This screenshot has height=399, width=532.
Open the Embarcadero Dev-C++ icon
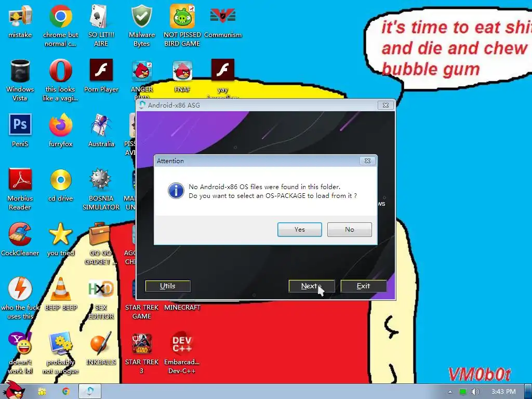[x=182, y=353]
